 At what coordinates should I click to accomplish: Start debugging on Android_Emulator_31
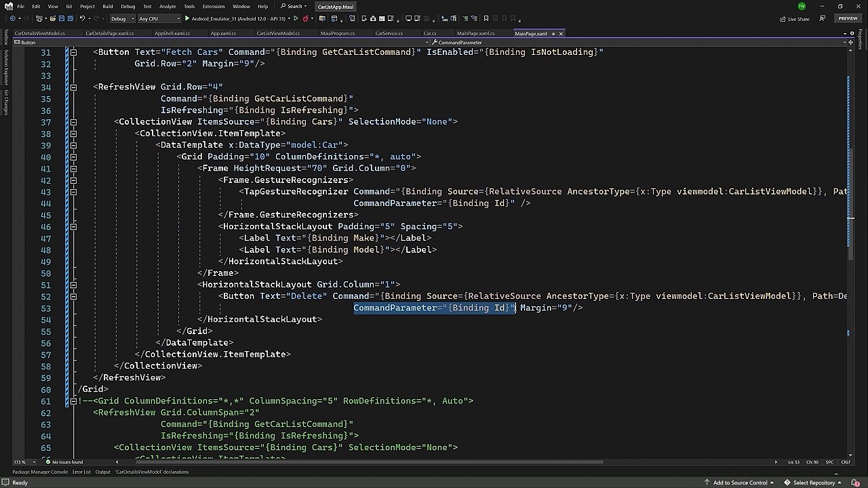[x=235, y=19]
